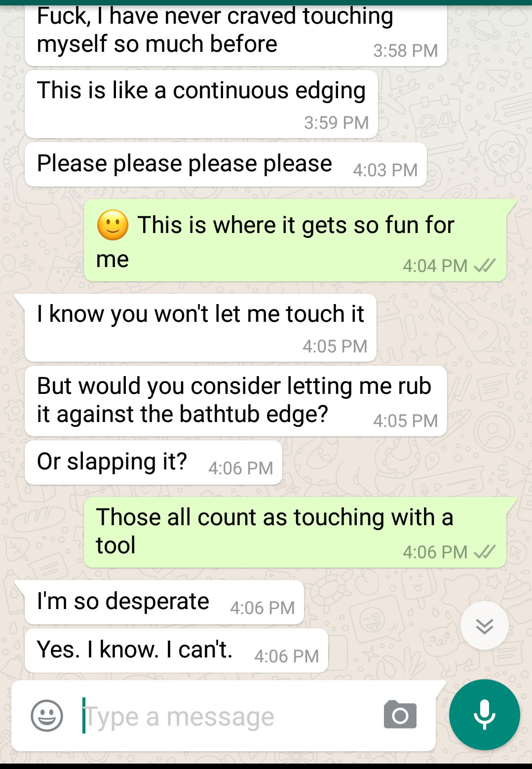The width and height of the screenshot is (532, 769).
Task: Click the read receipt ticks on 4:04 PM message
Action: [485, 266]
